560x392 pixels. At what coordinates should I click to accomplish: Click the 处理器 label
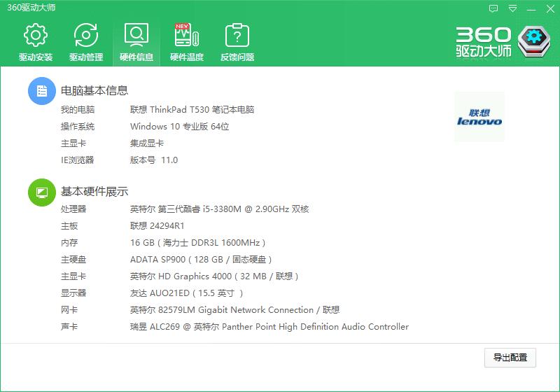click(x=73, y=209)
